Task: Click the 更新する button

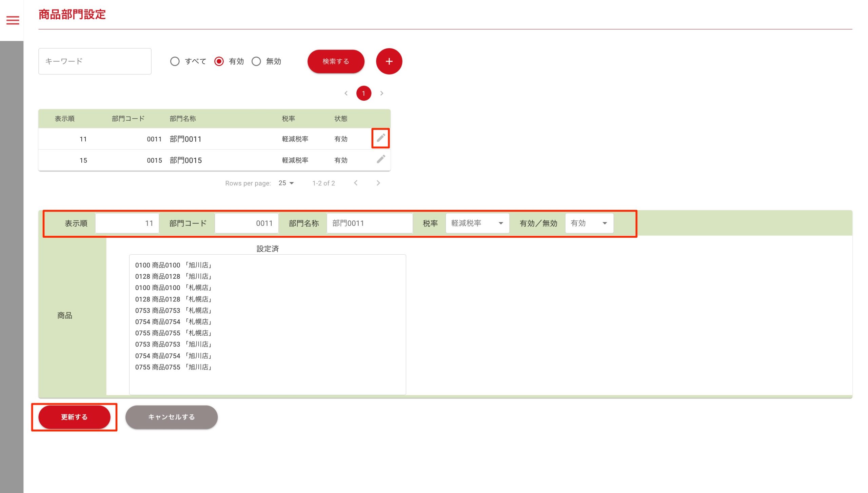Action: pos(74,417)
